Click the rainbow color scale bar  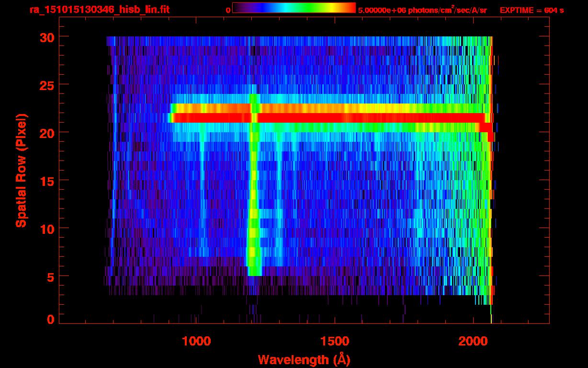tap(294, 8)
